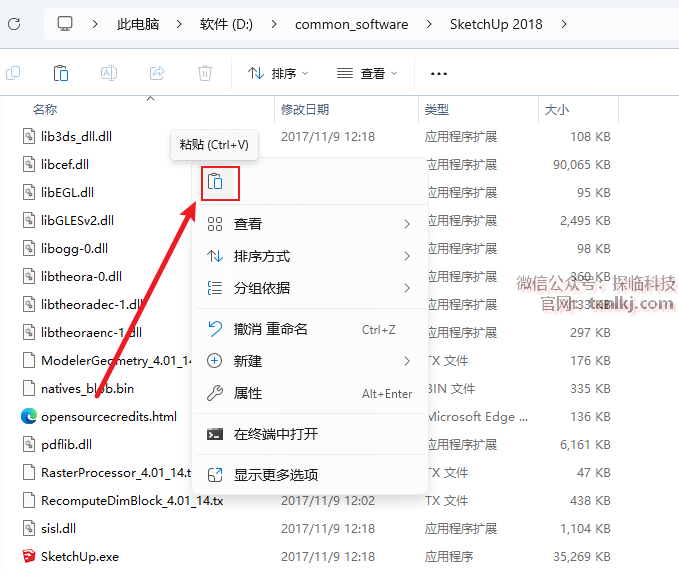Expand the chevron after 软件 (D:) breadcrumb
Viewport: 679px width, 579px height.
(x=274, y=24)
